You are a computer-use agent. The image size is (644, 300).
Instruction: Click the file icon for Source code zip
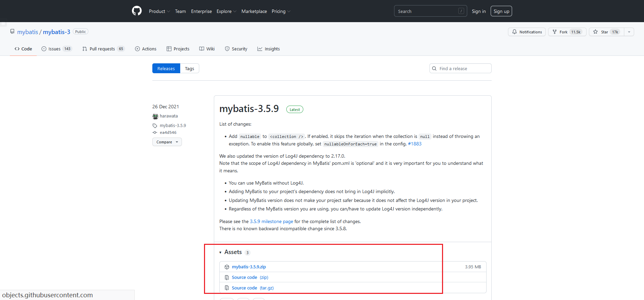click(x=227, y=278)
